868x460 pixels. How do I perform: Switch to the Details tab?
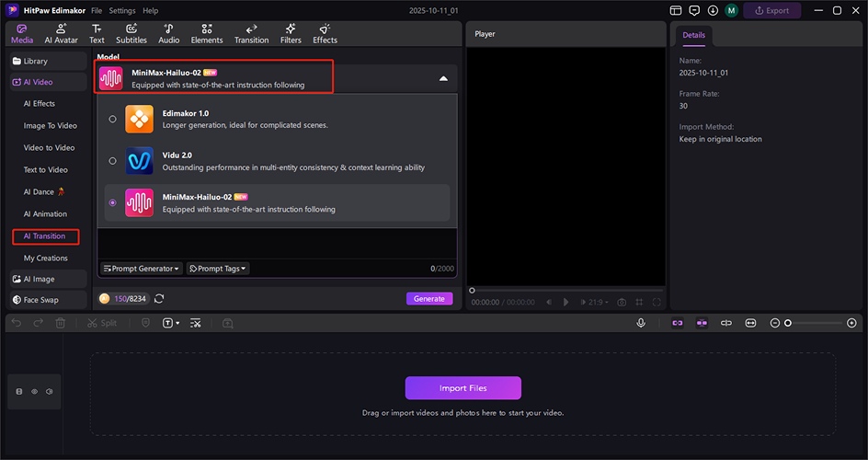[x=693, y=35]
